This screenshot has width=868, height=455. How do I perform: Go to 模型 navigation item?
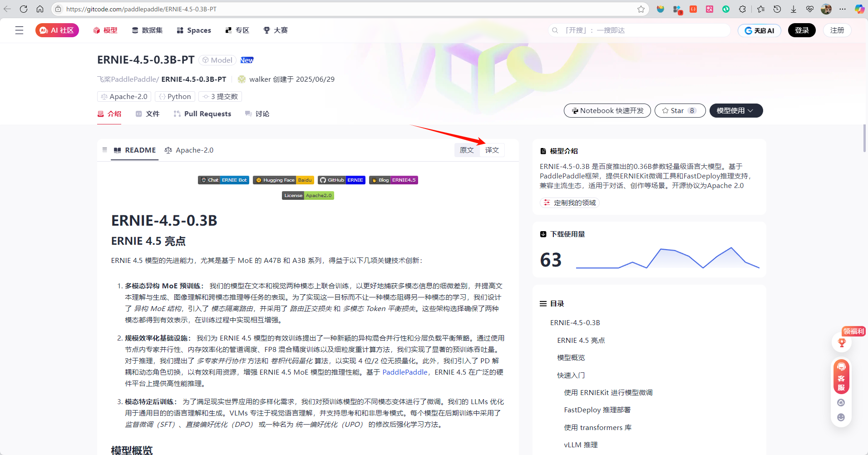point(105,30)
